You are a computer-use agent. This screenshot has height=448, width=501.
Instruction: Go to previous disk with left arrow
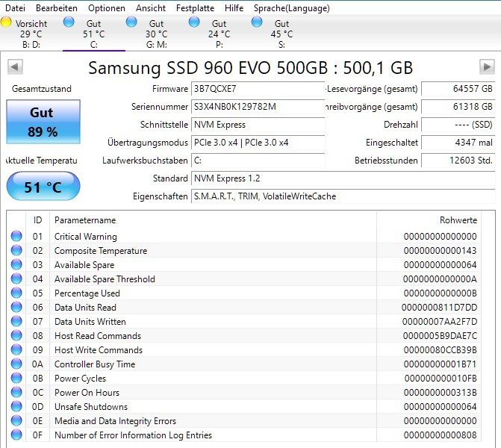pos(15,67)
